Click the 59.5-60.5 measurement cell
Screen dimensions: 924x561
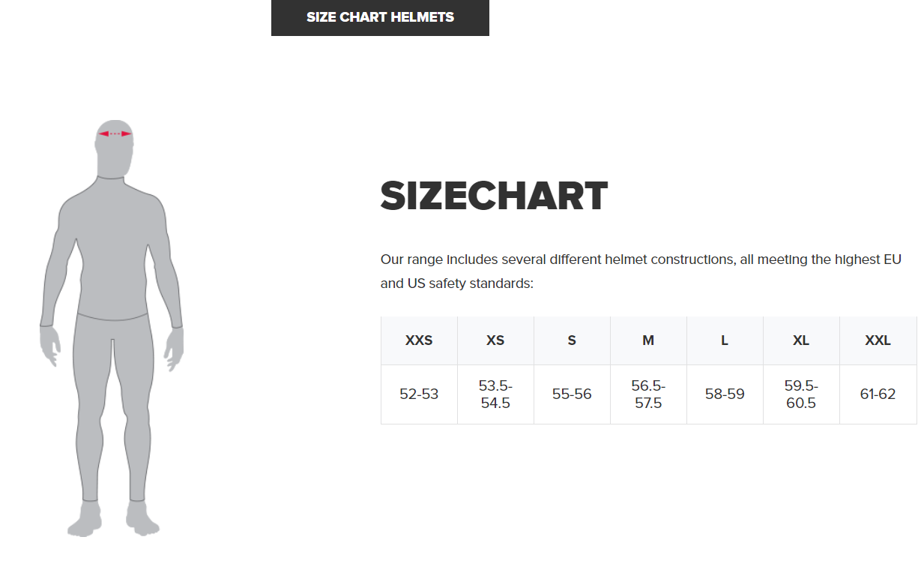point(801,394)
